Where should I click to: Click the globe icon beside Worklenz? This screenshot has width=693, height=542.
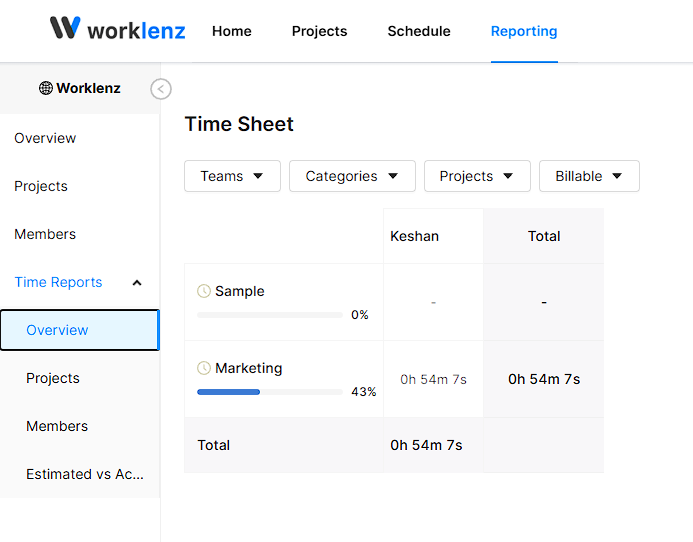pyautogui.click(x=46, y=88)
